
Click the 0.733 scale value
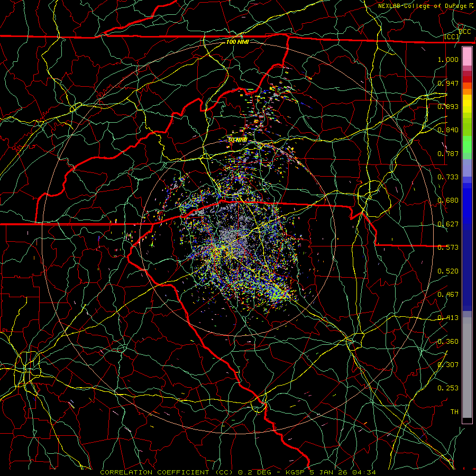click(x=448, y=177)
